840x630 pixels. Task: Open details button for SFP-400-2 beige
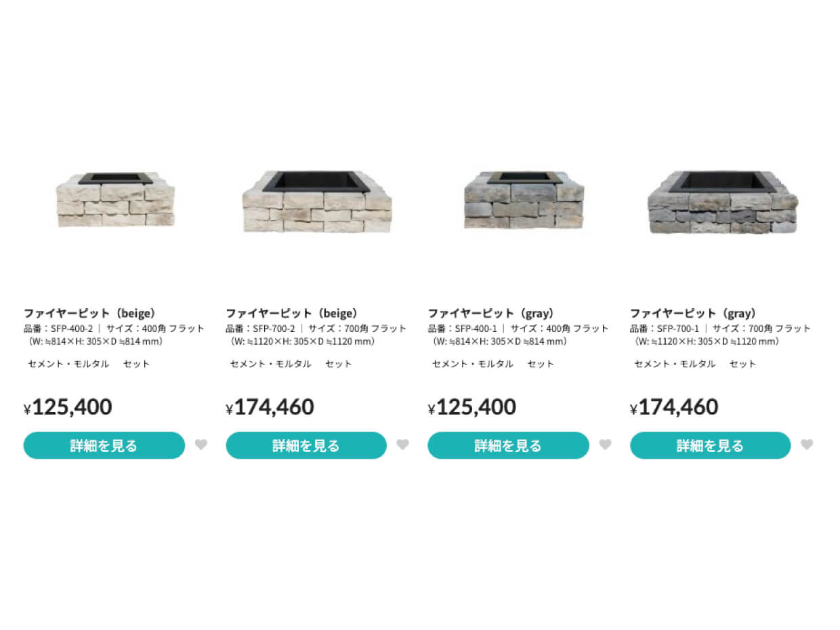pyautogui.click(x=104, y=446)
